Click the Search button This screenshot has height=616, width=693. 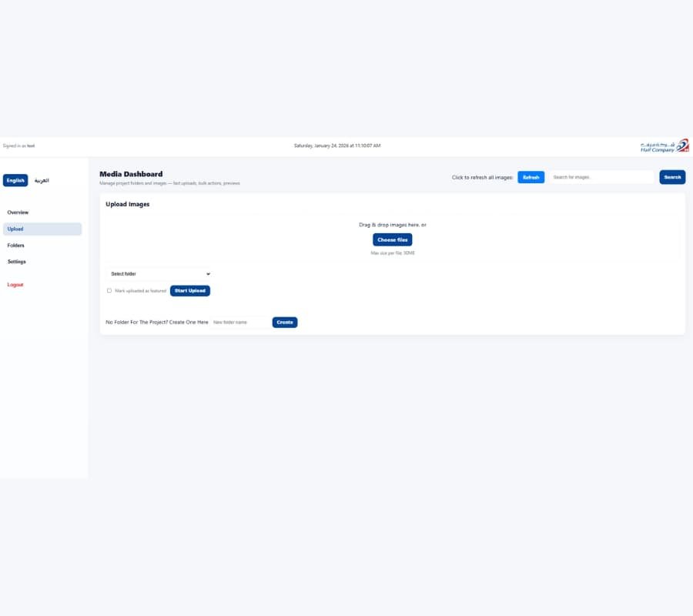coord(672,177)
